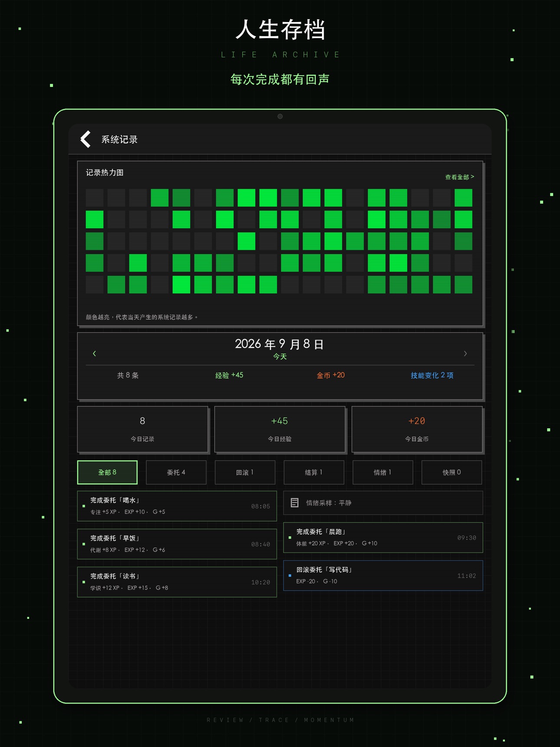Image resolution: width=560 pixels, height=747 pixels.
Task: Click heatmap legend note 颜色越亮
Action: coord(142,317)
